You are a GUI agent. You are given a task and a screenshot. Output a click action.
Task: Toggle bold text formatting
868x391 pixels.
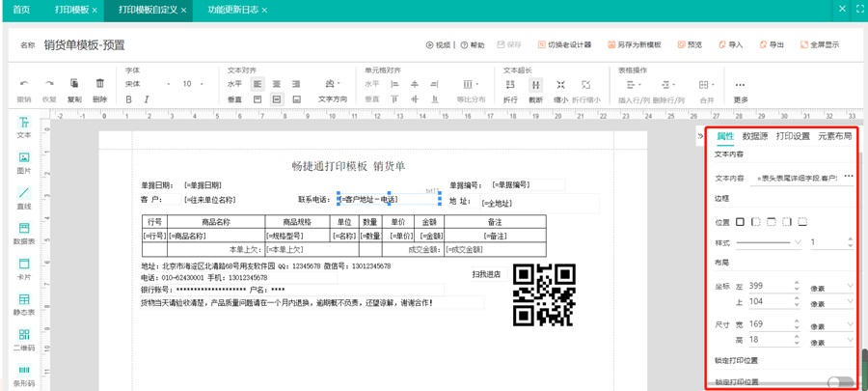(x=129, y=99)
